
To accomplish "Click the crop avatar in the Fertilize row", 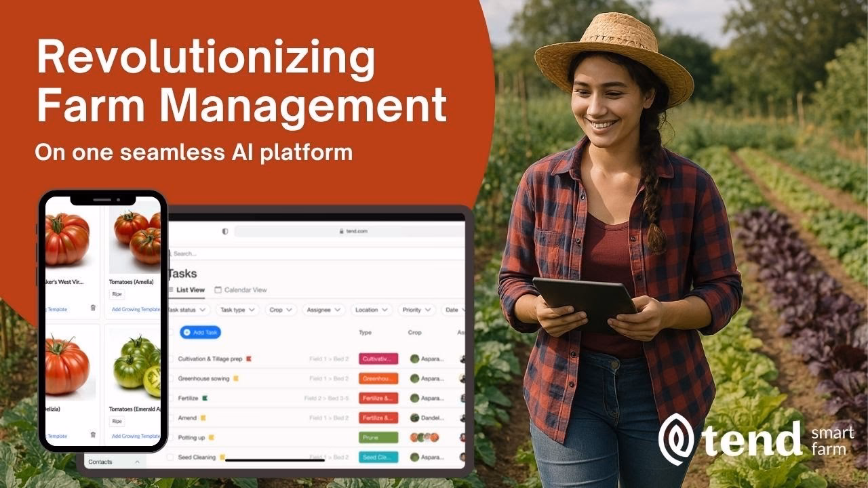I will 414,398.
